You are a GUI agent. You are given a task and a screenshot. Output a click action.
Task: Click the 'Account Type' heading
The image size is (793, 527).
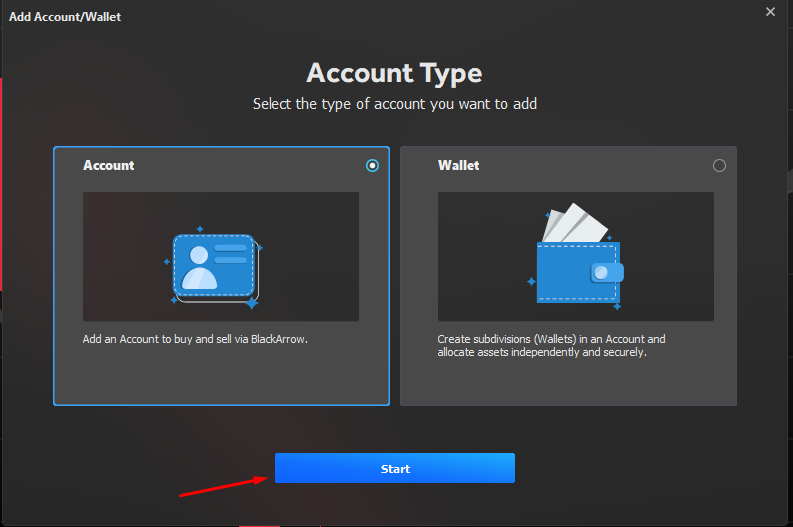click(x=394, y=73)
